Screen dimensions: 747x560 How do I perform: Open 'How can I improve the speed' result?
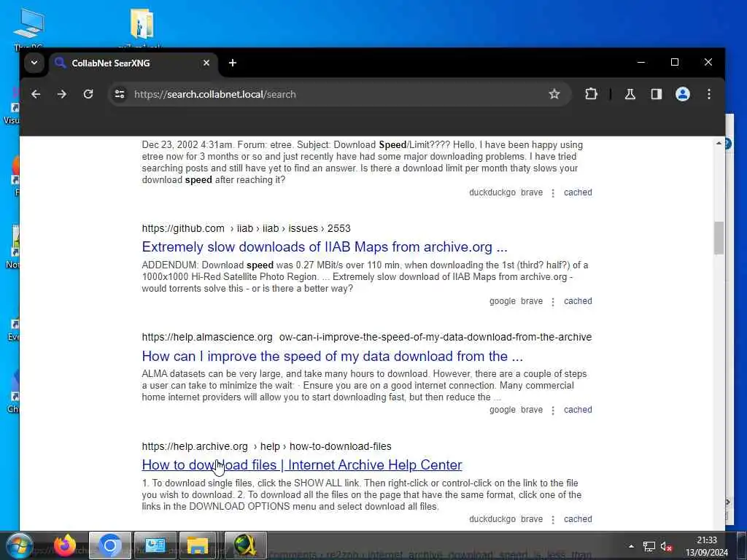(x=332, y=356)
